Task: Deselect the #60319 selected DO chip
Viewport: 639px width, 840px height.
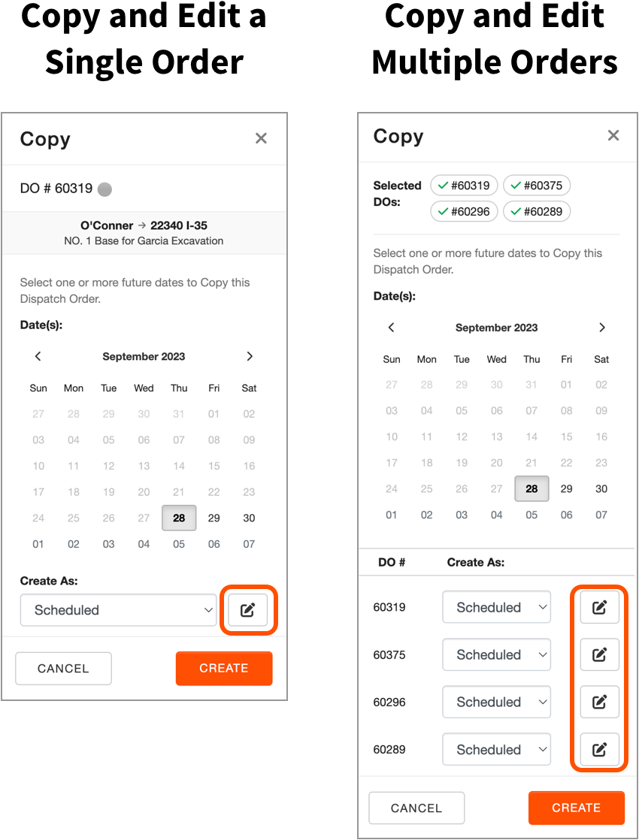Action: pos(464,186)
